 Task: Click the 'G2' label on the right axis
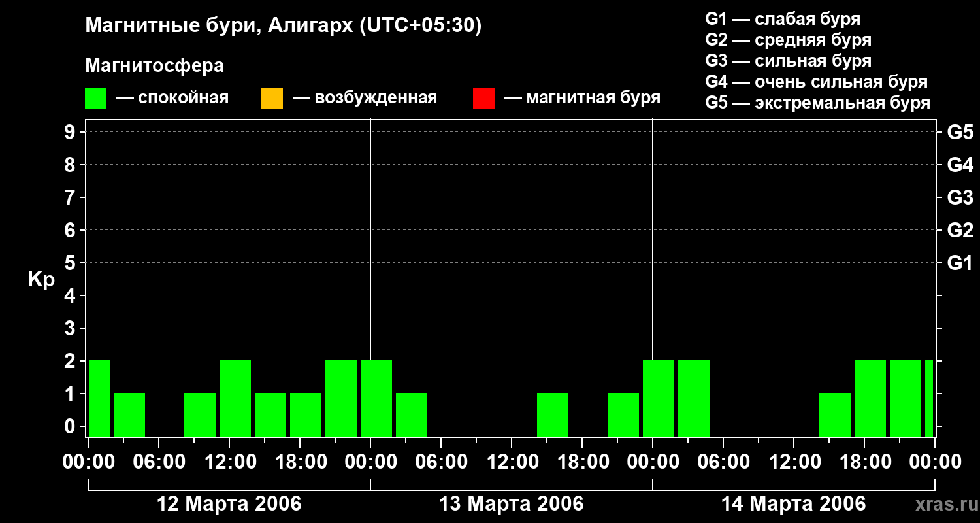point(960,230)
